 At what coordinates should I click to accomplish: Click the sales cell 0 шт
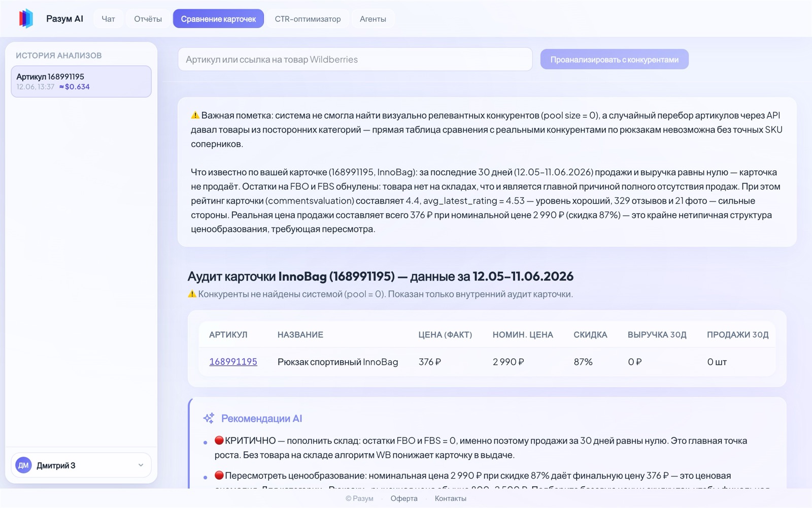click(x=717, y=362)
